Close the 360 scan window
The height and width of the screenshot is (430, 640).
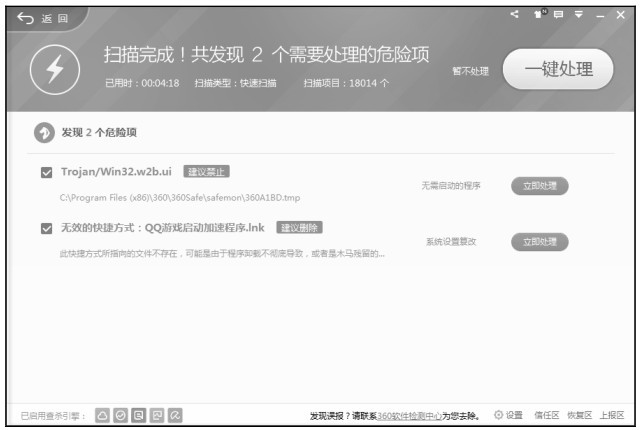tap(620, 15)
